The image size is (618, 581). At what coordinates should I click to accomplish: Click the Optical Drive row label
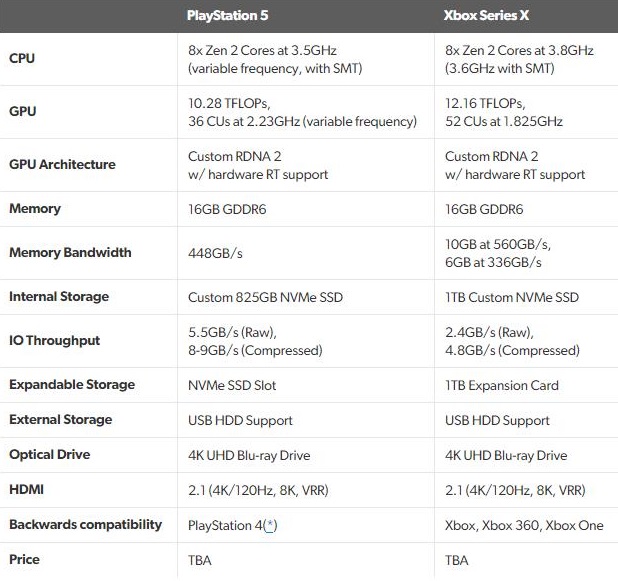tap(50, 454)
